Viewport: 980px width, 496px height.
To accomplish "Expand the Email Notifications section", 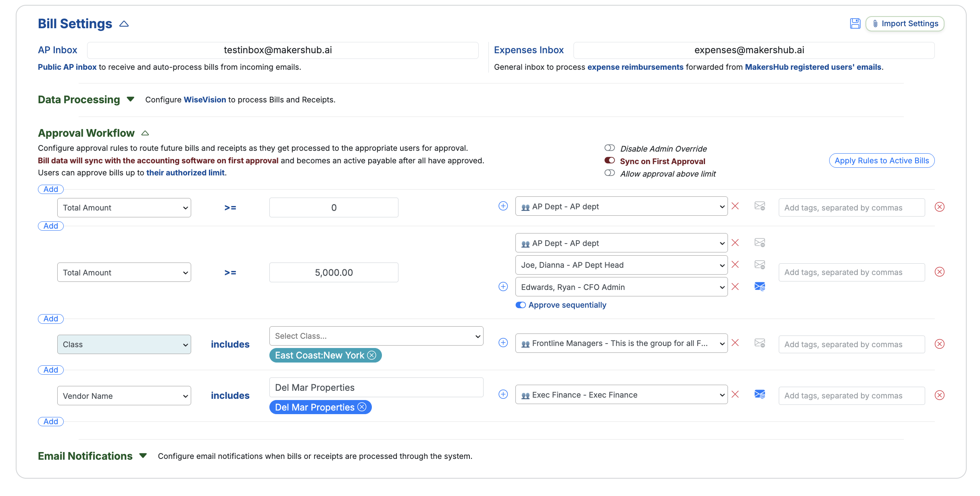I will pyautogui.click(x=143, y=456).
